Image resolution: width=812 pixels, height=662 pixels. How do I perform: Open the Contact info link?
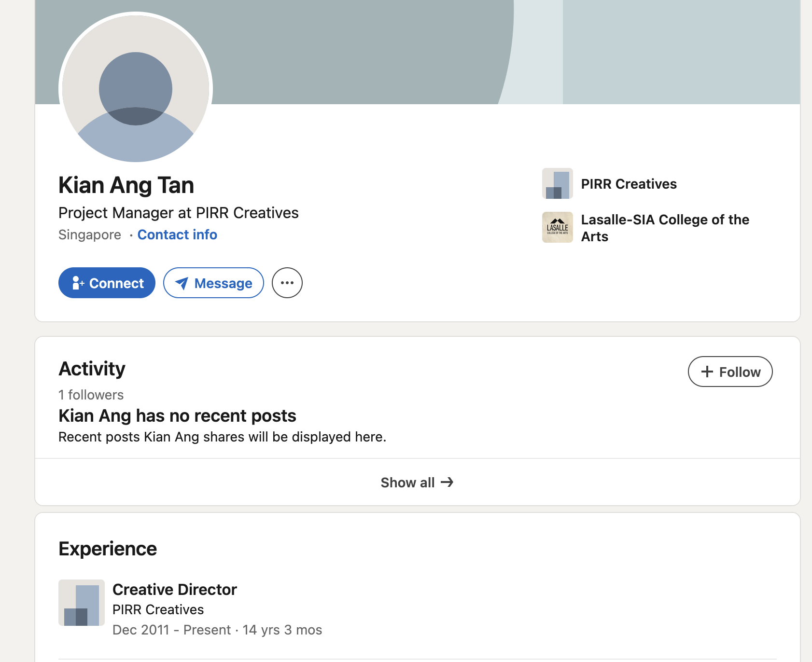pyautogui.click(x=177, y=234)
